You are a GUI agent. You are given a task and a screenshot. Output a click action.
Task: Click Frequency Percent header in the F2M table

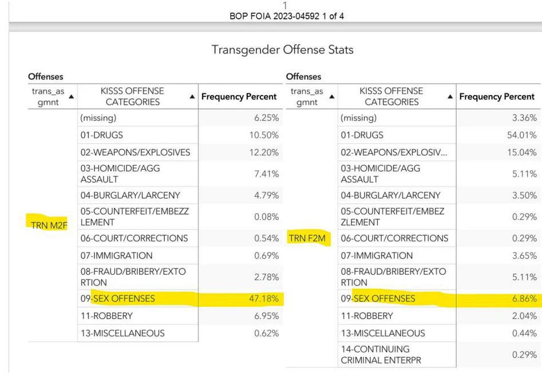497,97
